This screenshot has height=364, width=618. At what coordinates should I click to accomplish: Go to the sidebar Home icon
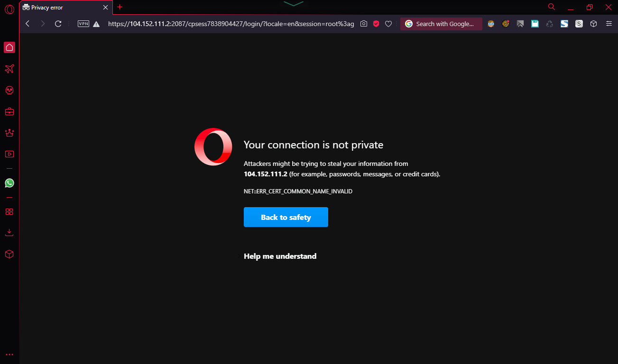point(9,47)
